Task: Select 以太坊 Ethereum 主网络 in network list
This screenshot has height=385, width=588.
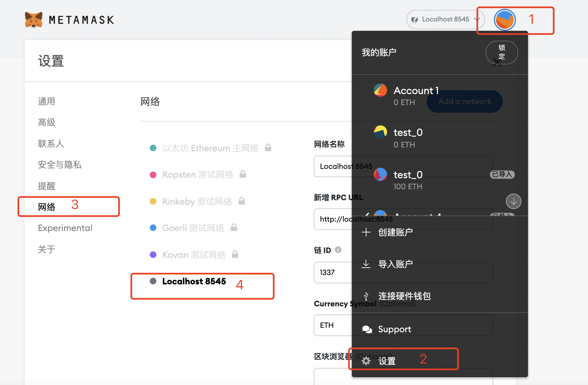Action: point(211,148)
